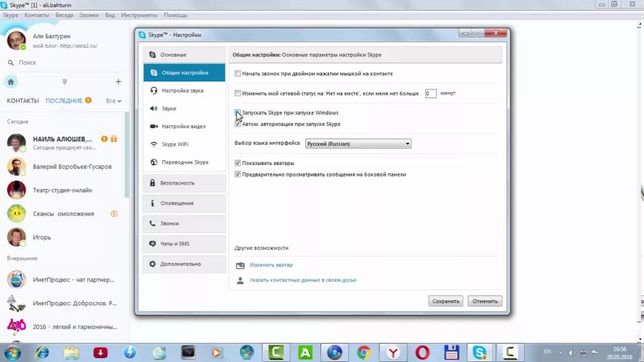Open Ali Bakhturin profile avatar
Screen dimensions: 644x362
tap(16, 40)
